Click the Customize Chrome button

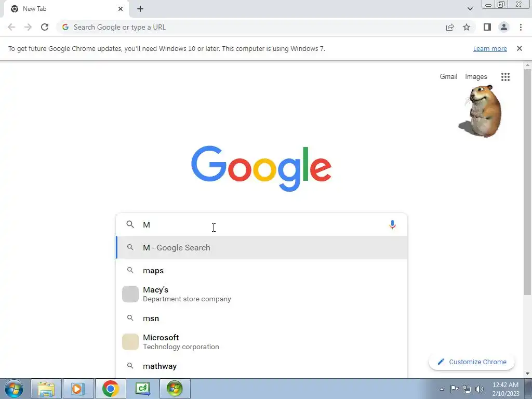[472, 362]
